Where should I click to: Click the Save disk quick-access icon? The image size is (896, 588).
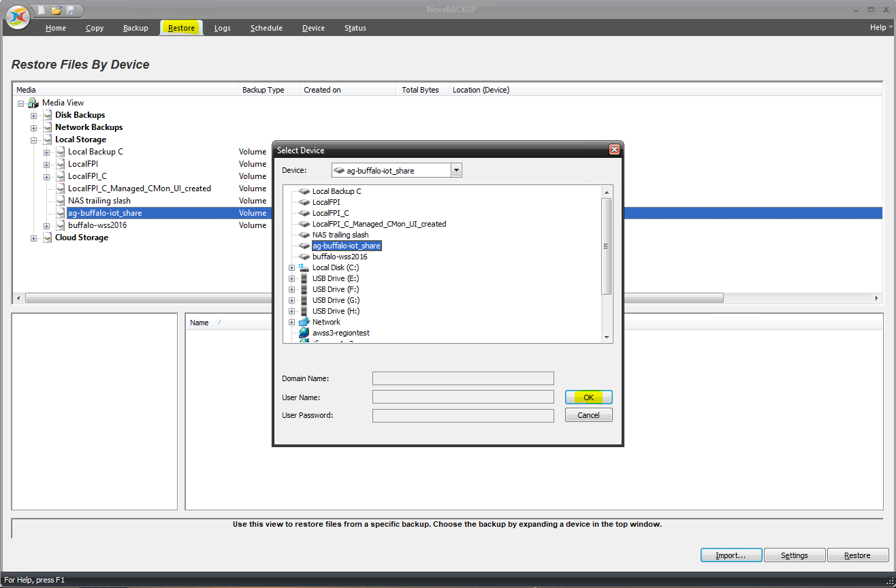tap(71, 10)
